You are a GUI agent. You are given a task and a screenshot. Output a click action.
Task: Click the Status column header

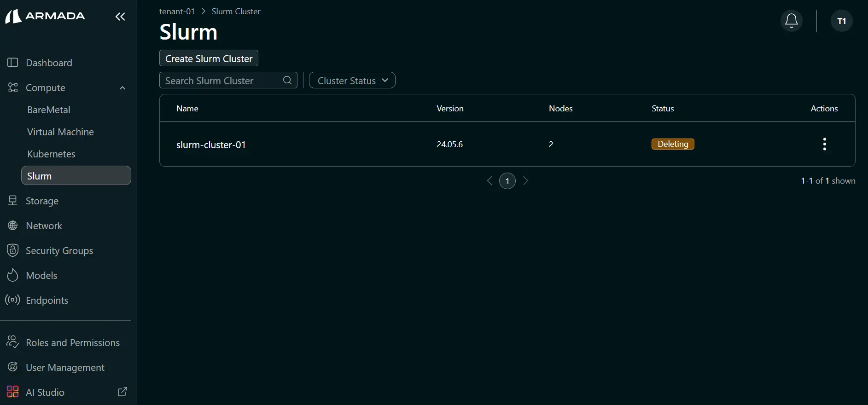(663, 108)
